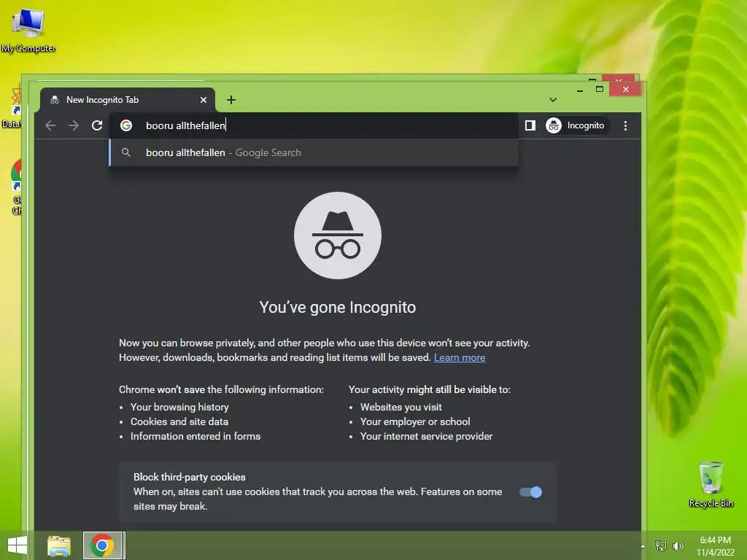The height and width of the screenshot is (560, 747).
Task: Click 'Cookies and site data' bullet
Action: (179, 421)
